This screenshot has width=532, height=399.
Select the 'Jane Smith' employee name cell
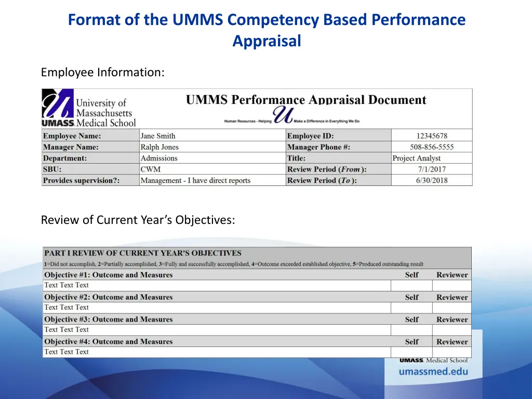coord(212,136)
